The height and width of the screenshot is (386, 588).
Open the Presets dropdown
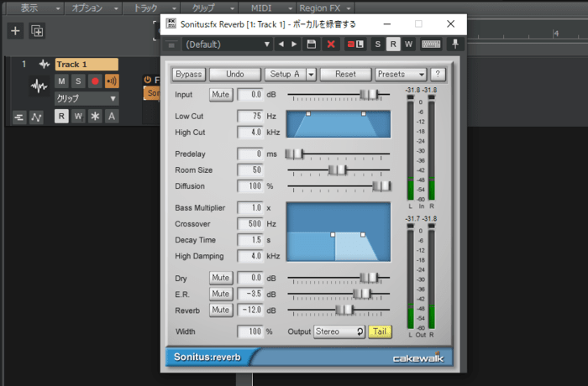[x=401, y=74]
